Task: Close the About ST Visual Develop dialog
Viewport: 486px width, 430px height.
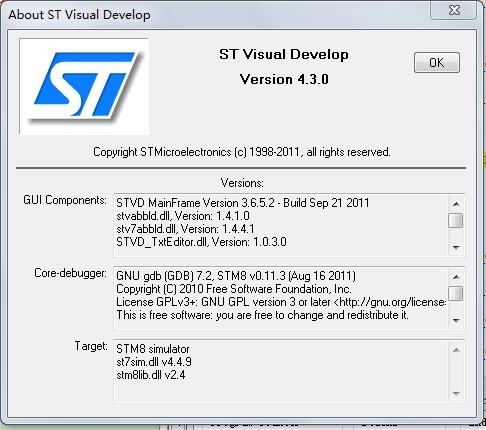Action: pyautogui.click(x=454, y=10)
